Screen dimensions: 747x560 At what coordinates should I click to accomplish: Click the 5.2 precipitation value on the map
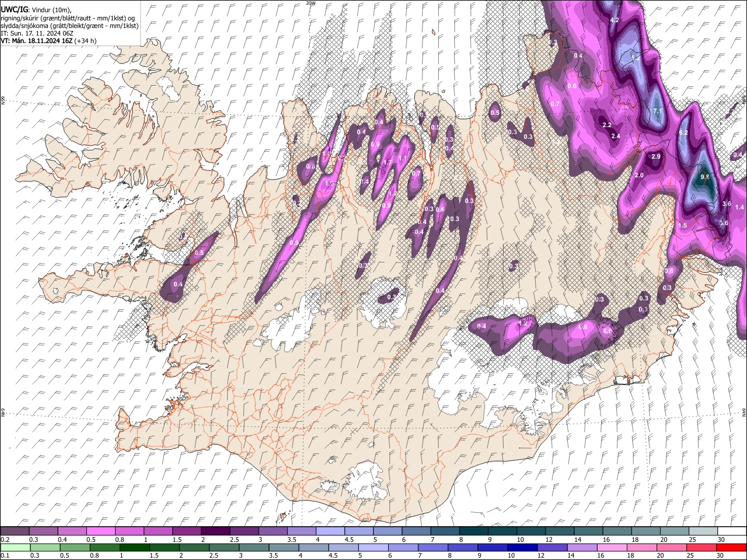[x=636, y=58]
